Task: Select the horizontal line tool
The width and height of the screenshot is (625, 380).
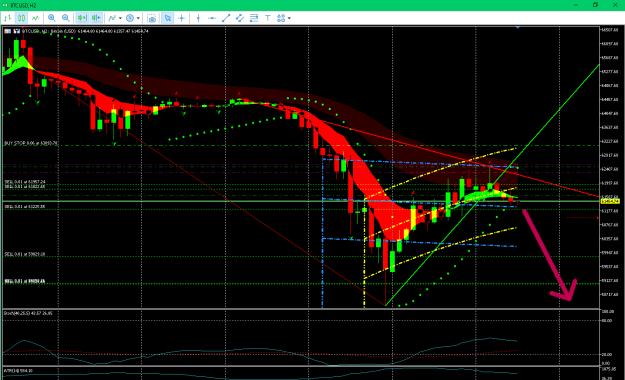Action: (x=212, y=18)
